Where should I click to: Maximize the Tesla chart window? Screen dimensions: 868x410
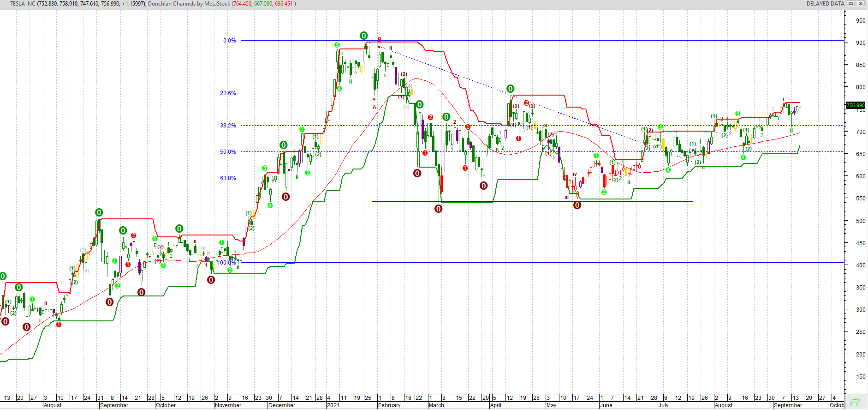pyautogui.click(x=851, y=4)
